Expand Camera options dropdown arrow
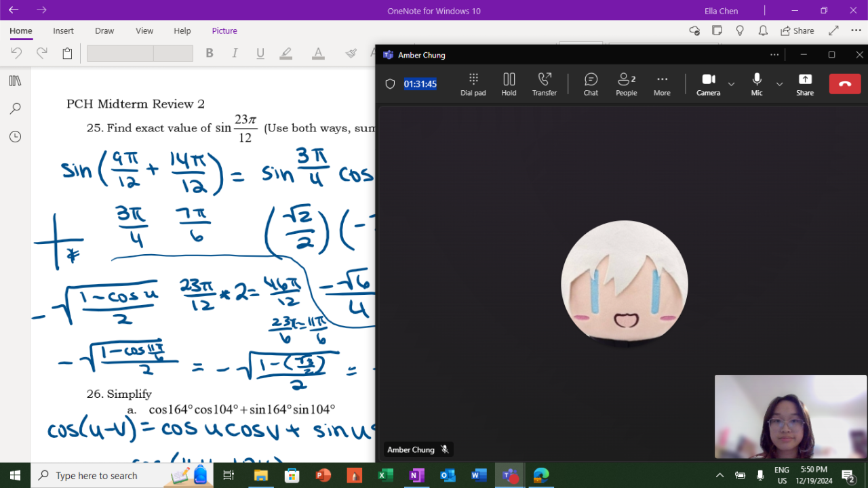 coord(731,84)
